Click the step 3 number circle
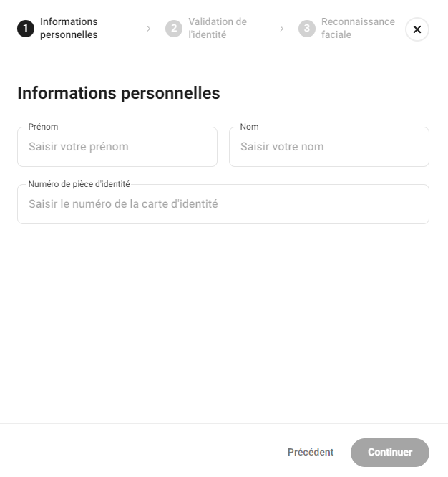Screen dimensions: 448x477 [x=307, y=29]
